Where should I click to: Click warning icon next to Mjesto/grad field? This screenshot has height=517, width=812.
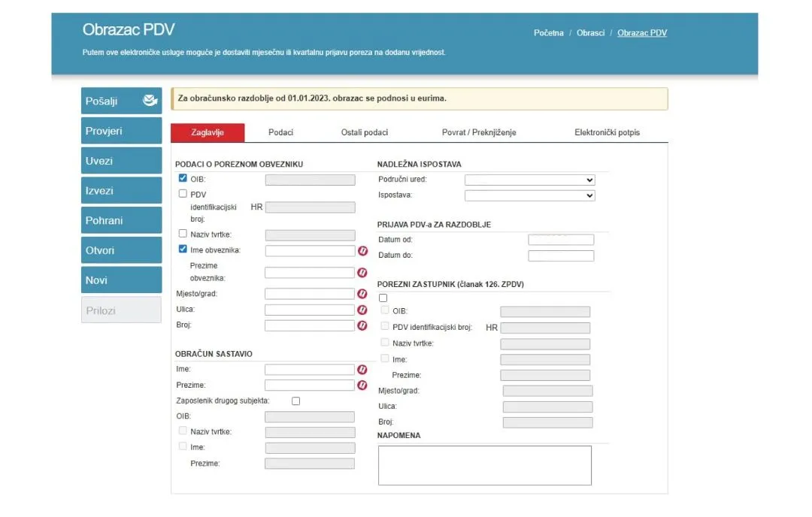click(x=362, y=294)
